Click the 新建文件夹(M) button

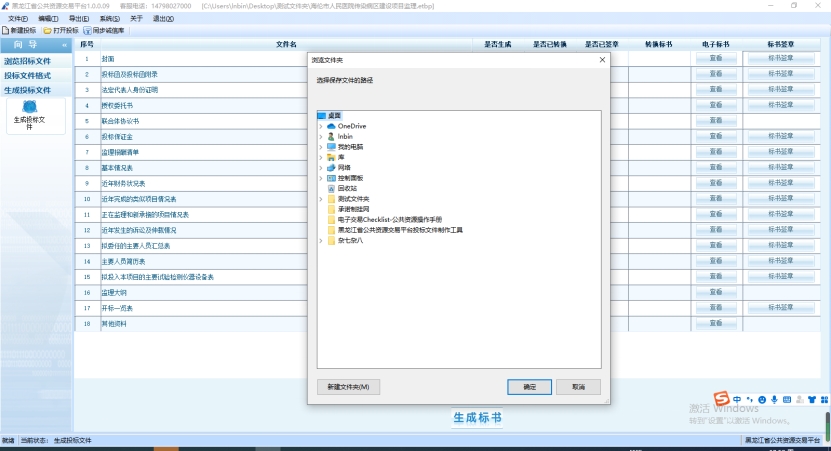347,387
